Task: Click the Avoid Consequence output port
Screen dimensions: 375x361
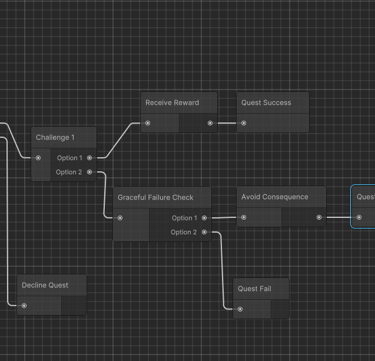Action: [319, 217]
